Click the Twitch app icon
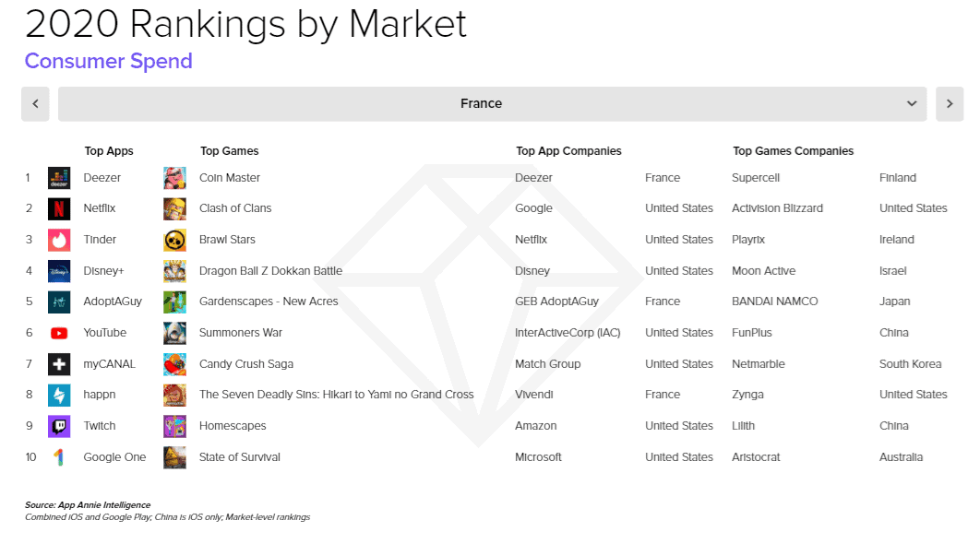 tap(59, 426)
